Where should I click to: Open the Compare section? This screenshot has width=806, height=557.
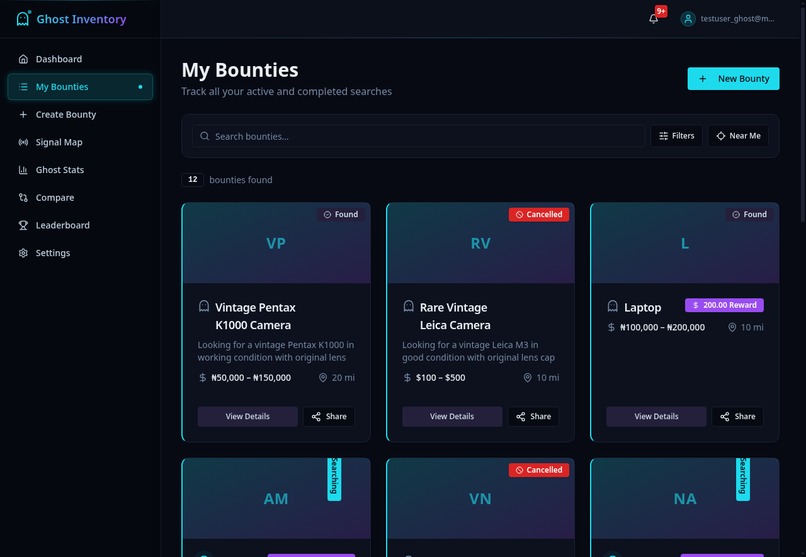coord(80,198)
